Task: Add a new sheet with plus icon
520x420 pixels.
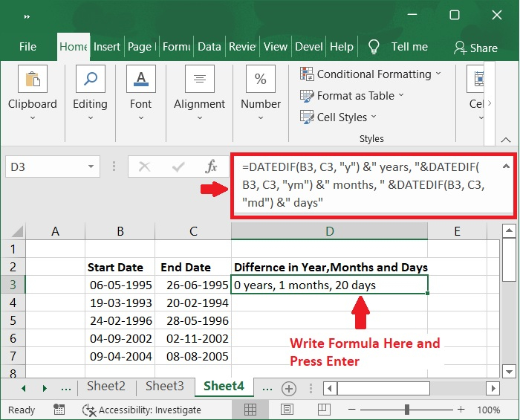Action: (x=289, y=387)
